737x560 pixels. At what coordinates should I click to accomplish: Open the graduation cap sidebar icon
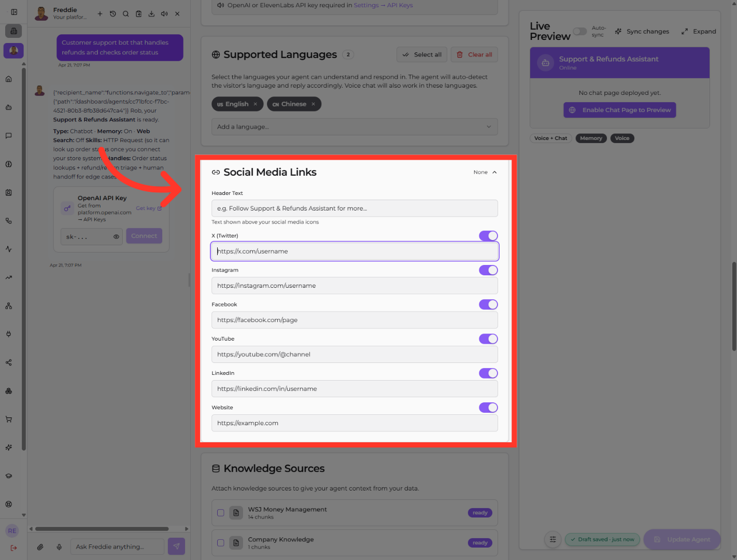click(9, 475)
